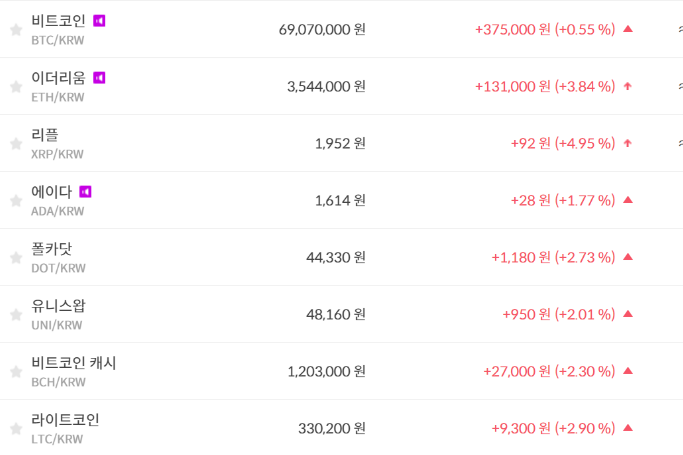Open the 비트코인 coin name link

(58, 20)
